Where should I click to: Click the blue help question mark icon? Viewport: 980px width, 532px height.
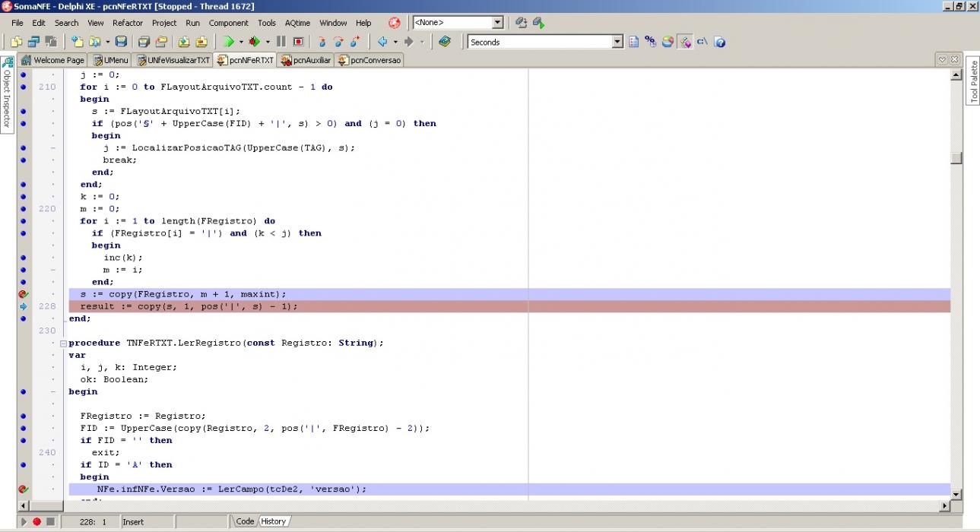720,43
